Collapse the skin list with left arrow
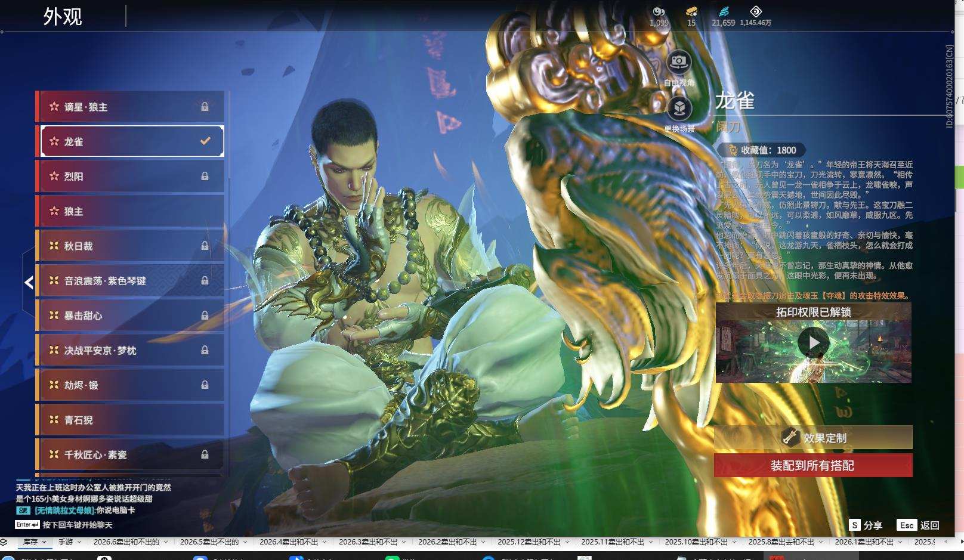 click(29, 282)
